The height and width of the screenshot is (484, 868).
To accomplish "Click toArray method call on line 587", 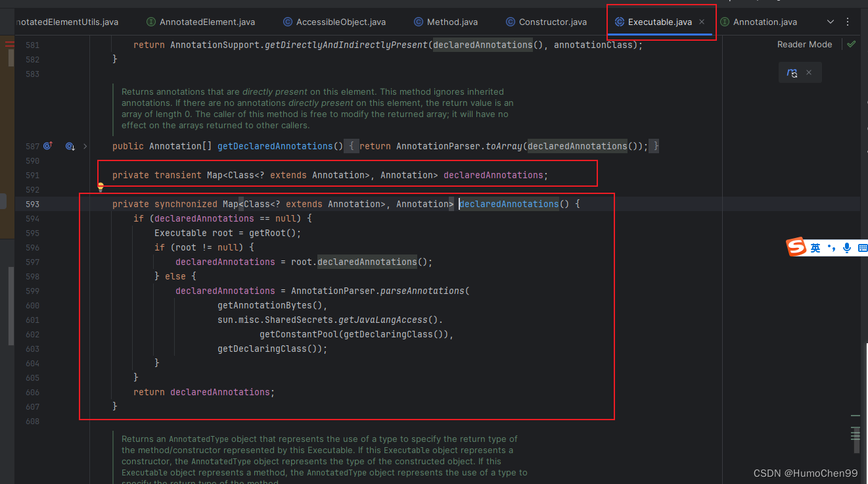I will (504, 146).
